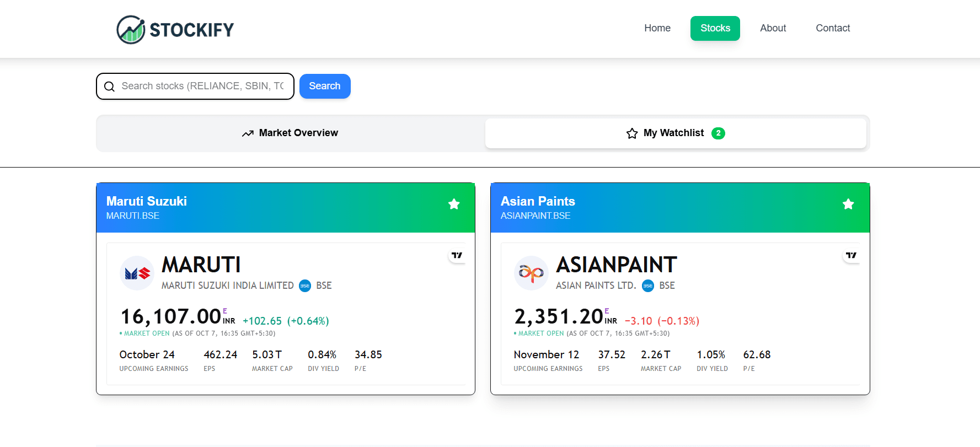
Task: Click November 12 upcoming earnings
Action: pos(547,354)
